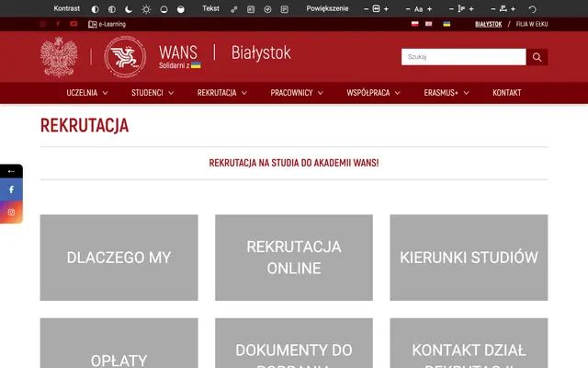Select the sun brightness contrast option

(146, 9)
